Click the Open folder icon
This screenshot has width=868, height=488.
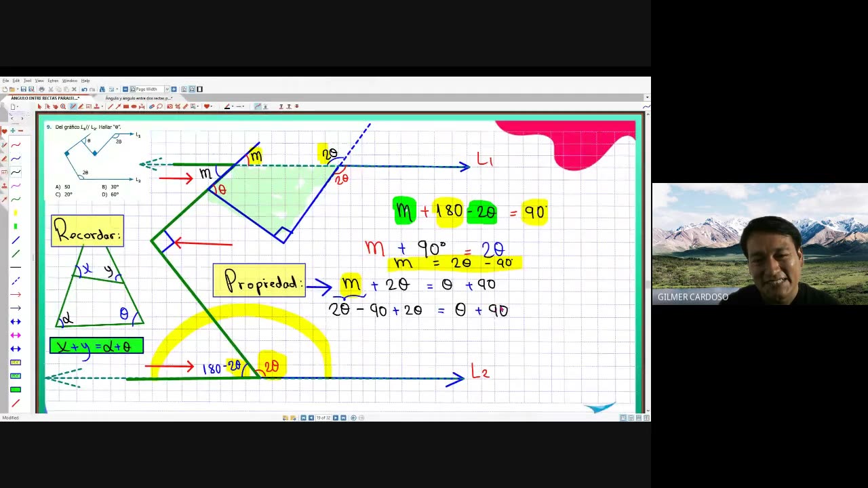[x=12, y=89]
